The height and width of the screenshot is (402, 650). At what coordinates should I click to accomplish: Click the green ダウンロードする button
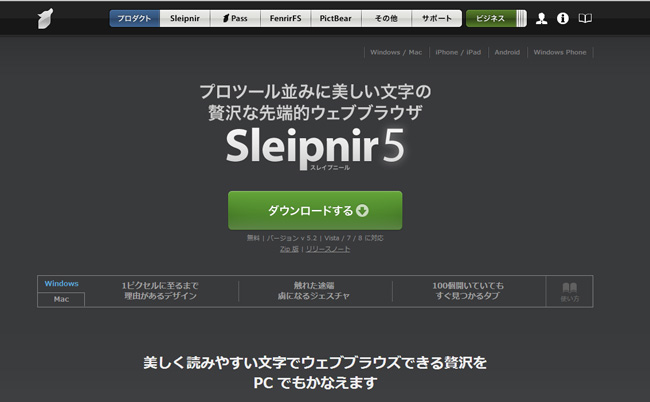tap(315, 211)
